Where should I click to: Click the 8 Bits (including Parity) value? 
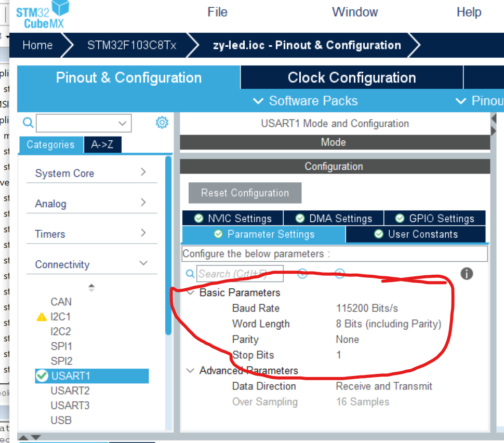coord(389,324)
